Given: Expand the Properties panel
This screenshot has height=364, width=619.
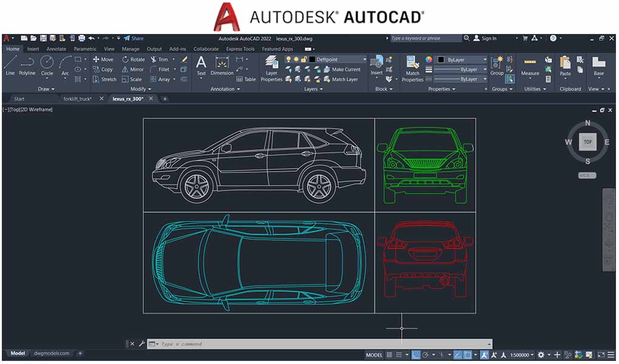Looking at the screenshot, I should [x=442, y=89].
